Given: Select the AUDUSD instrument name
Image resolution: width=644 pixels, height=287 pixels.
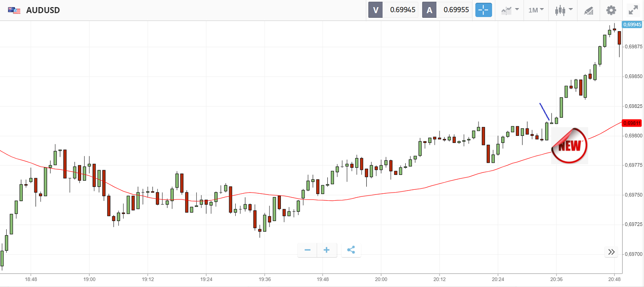Looking at the screenshot, I should [43, 10].
